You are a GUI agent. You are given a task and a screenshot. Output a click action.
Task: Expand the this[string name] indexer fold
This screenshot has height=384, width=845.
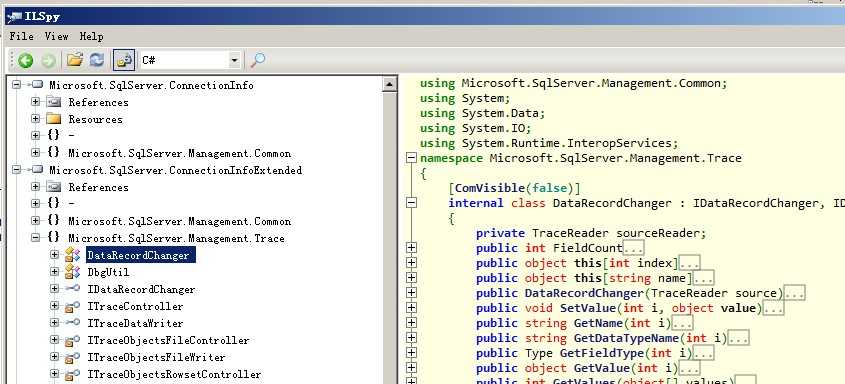click(411, 278)
